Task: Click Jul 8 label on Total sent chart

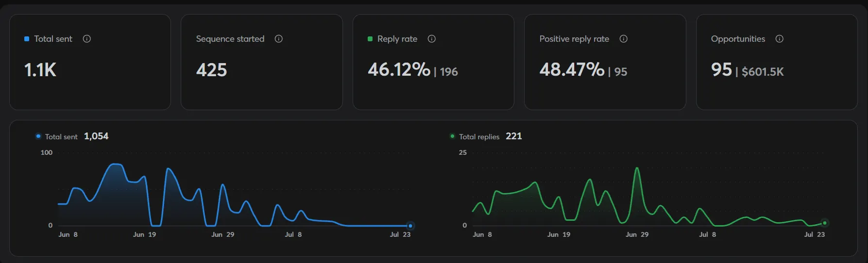Action: coord(293,234)
